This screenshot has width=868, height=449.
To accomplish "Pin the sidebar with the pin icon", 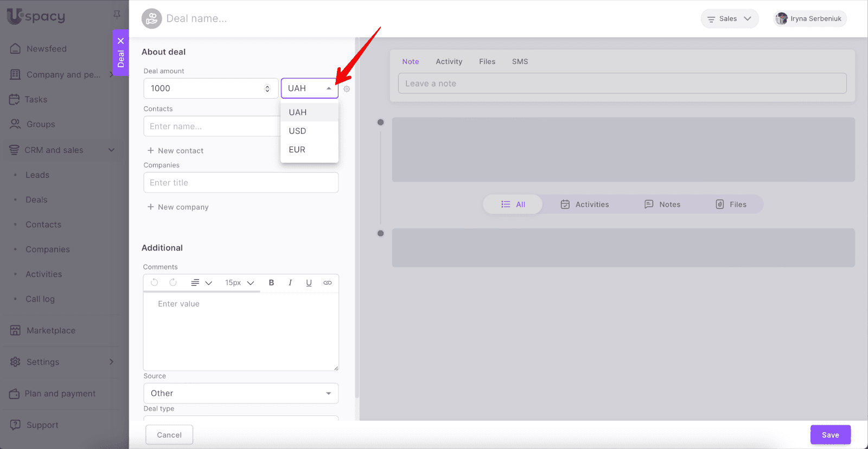I will coord(117,15).
